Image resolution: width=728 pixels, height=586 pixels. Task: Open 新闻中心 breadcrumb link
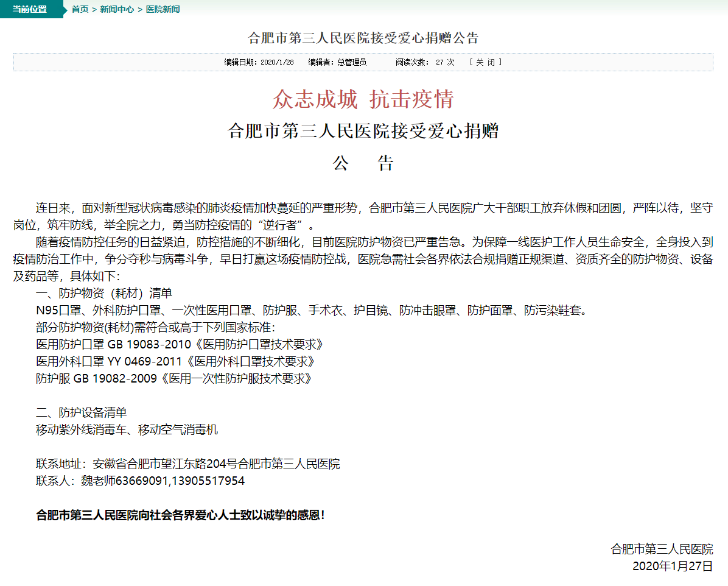click(117, 9)
